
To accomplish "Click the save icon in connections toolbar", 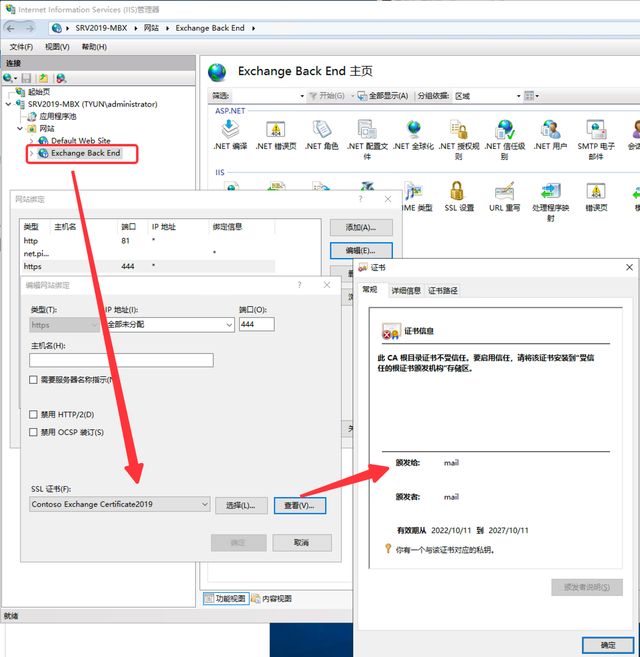I will [x=26, y=78].
